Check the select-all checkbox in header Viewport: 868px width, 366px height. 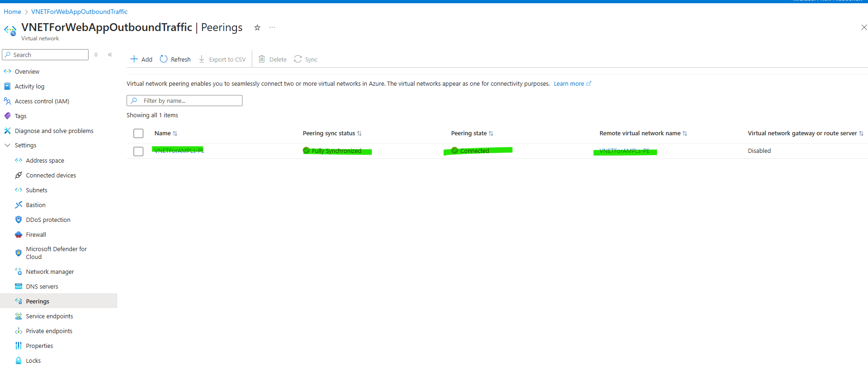[x=138, y=133]
